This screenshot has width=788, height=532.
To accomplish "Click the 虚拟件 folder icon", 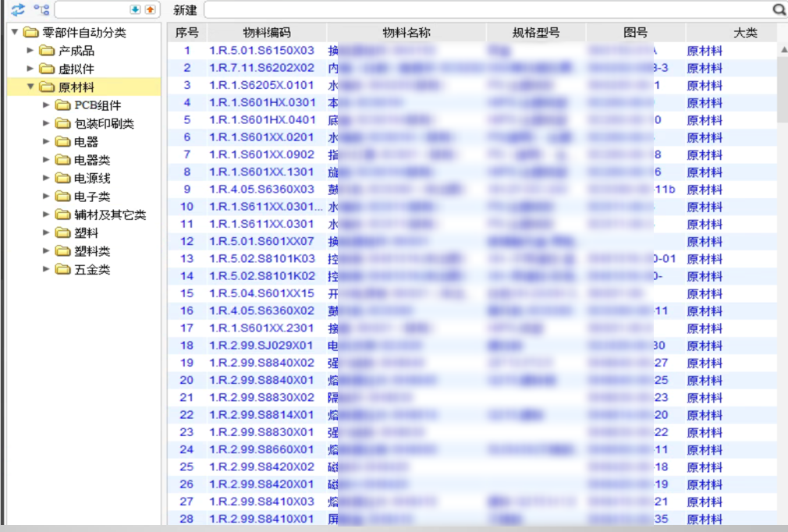I will point(47,69).
